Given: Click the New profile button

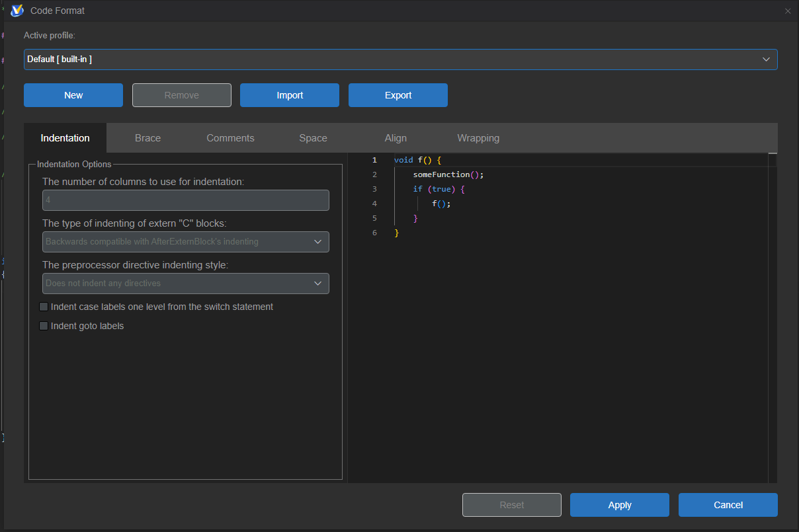Looking at the screenshot, I should tap(73, 95).
